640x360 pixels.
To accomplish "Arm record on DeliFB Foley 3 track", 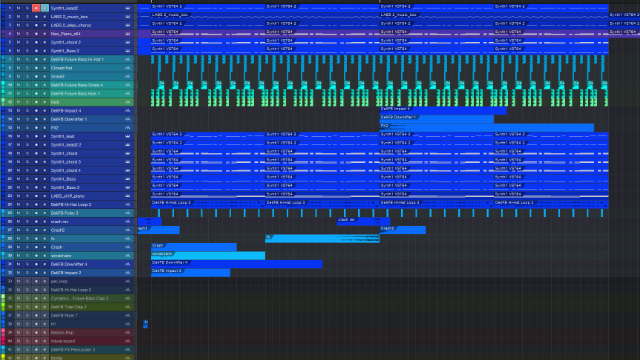I will [x=36, y=213].
